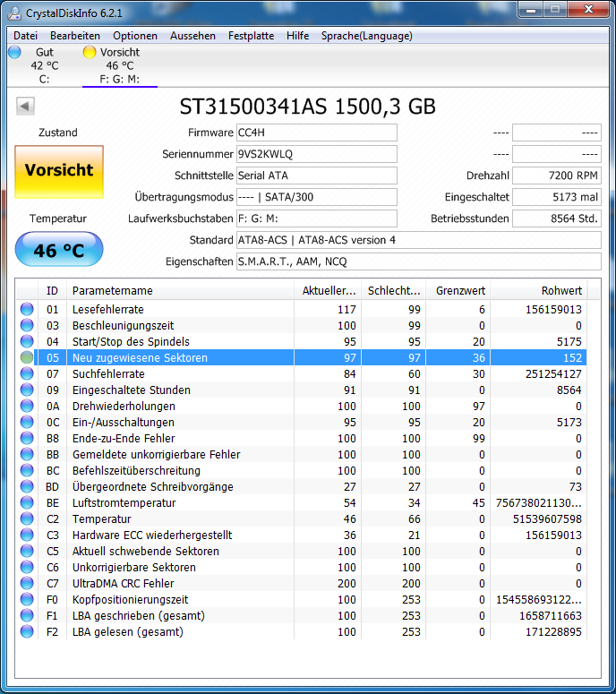Click the status orb for Kopfpositionierungszeit row

pyautogui.click(x=27, y=599)
